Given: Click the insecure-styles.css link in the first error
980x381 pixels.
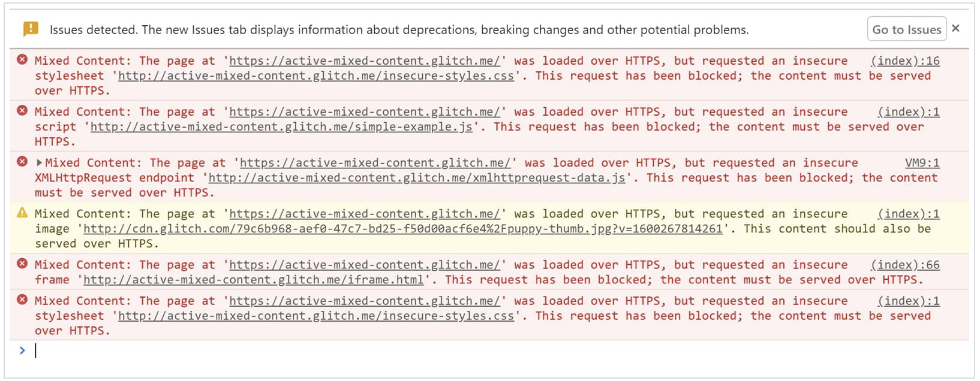Looking at the screenshot, I should (316, 76).
